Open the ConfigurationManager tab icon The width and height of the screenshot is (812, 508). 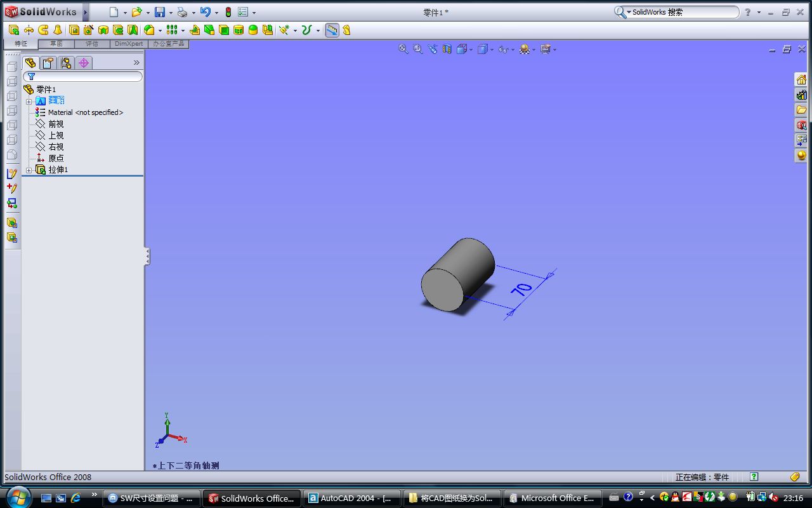click(x=66, y=62)
